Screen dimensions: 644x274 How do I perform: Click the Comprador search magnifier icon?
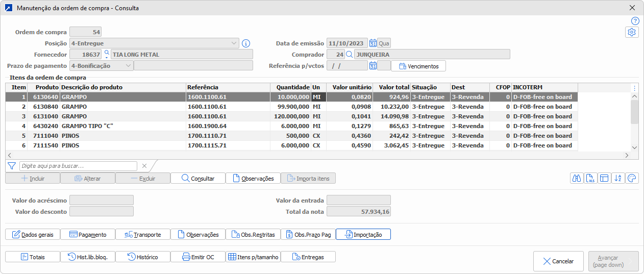coord(350,55)
